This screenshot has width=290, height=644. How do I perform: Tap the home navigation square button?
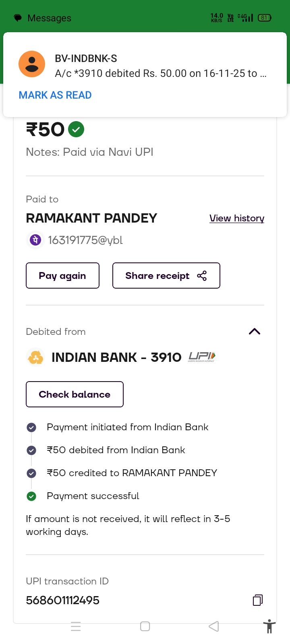145,626
